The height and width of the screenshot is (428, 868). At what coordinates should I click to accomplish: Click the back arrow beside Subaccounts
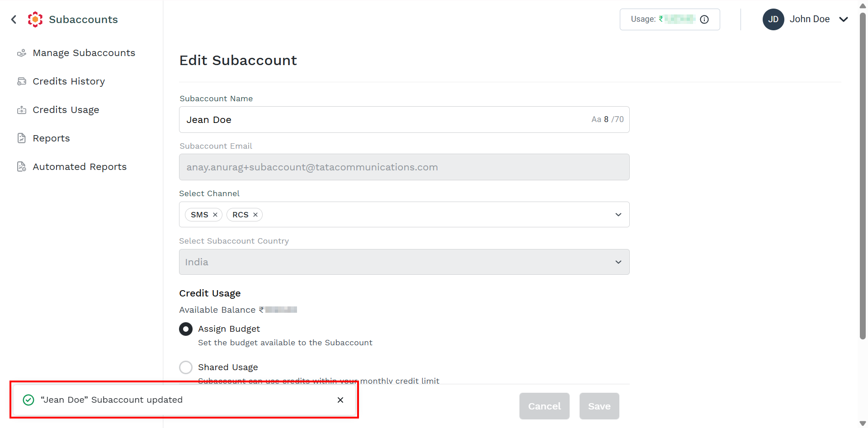[14, 19]
